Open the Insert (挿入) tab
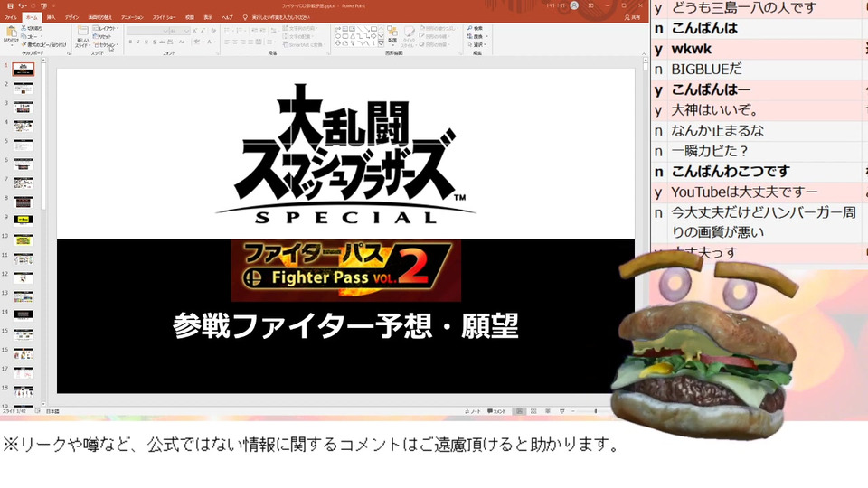This screenshot has height=488, width=868. pyautogui.click(x=51, y=18)
